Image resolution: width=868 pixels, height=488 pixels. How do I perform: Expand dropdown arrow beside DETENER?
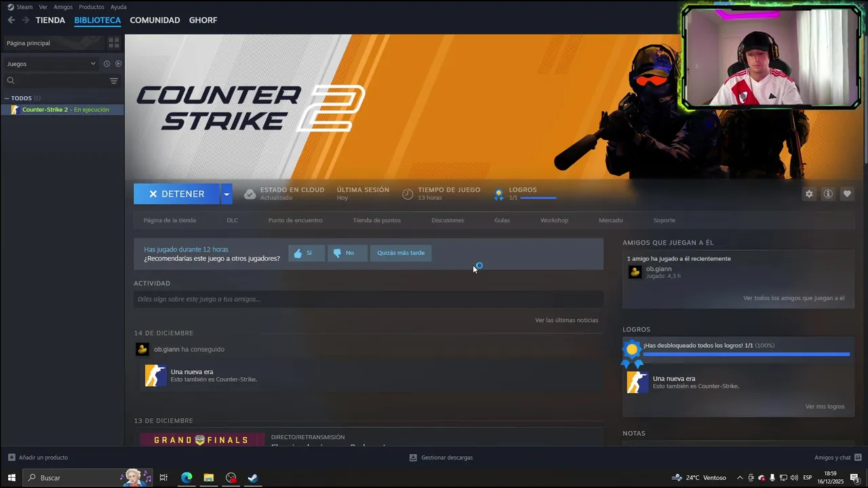click(x=226, y=194)
